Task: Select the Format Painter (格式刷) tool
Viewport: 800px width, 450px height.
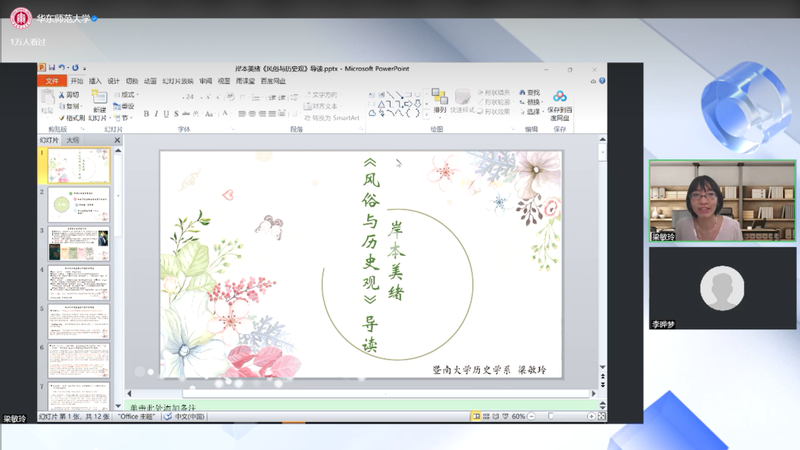Action: [x=70, y=118]
